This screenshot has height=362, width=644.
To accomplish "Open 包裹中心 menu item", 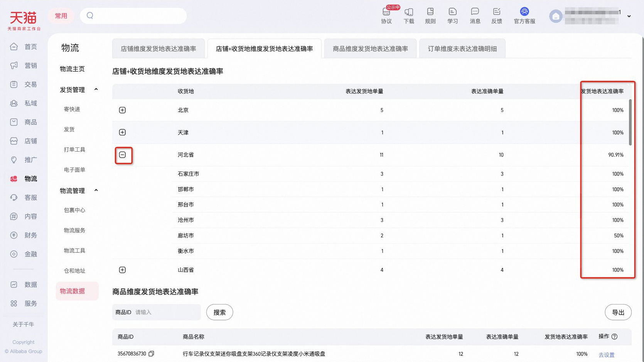I will (74, 210).
